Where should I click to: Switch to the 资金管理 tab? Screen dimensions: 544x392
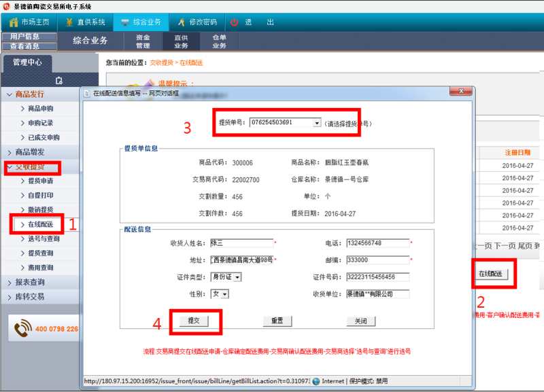click(x=143, y=41)
